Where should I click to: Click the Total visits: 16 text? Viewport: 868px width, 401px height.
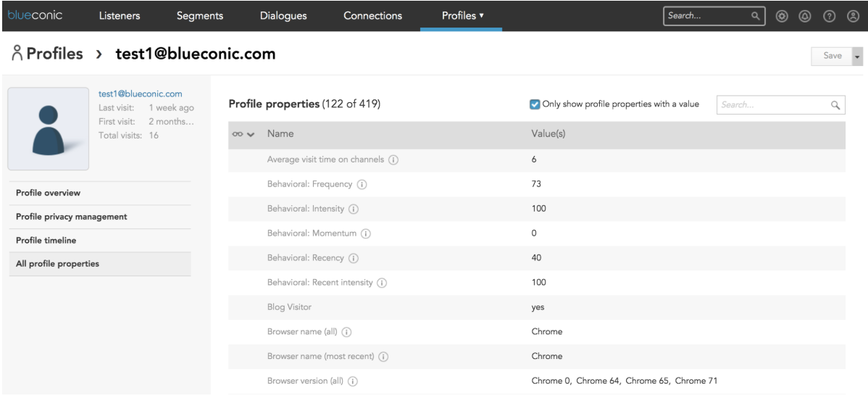[x=128, y=135]
